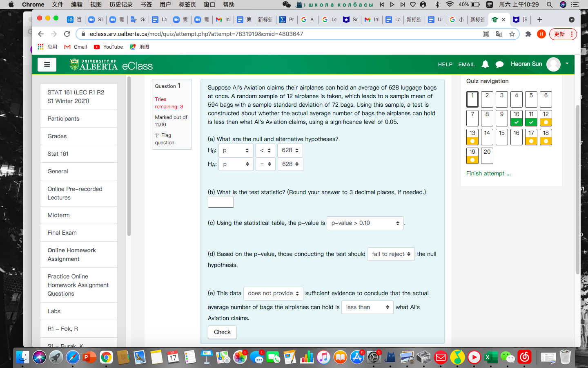The image size is (588, 368).
Task: Open Google Translate icon in address bar
Action: (x=499, y=34)
